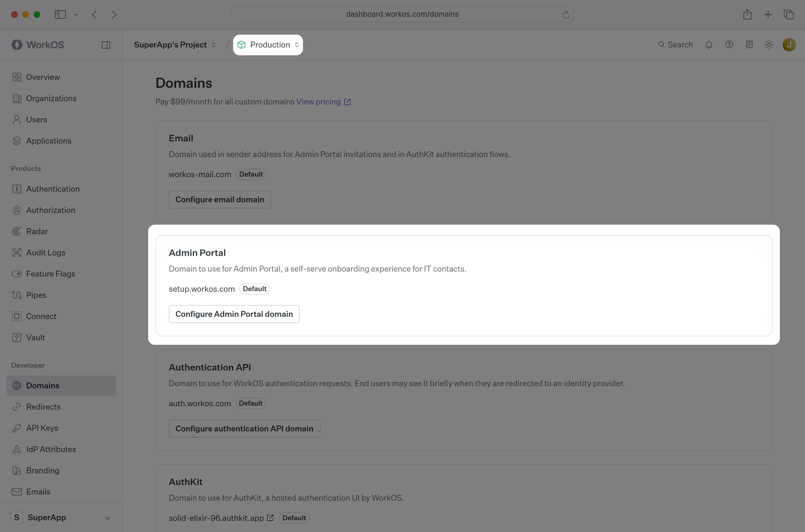This screenshot has width=805, height=532.
Task: Open the help question mark icon
Action: [x=729, y=45]
